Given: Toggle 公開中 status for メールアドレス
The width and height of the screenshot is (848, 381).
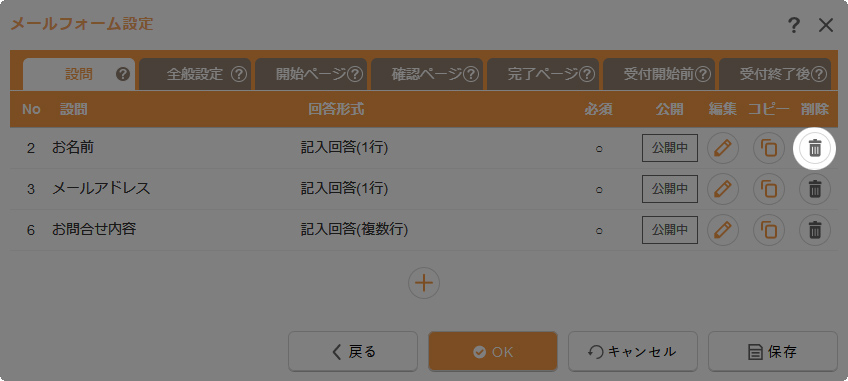Looking at the screenshot, I should 670,189.
